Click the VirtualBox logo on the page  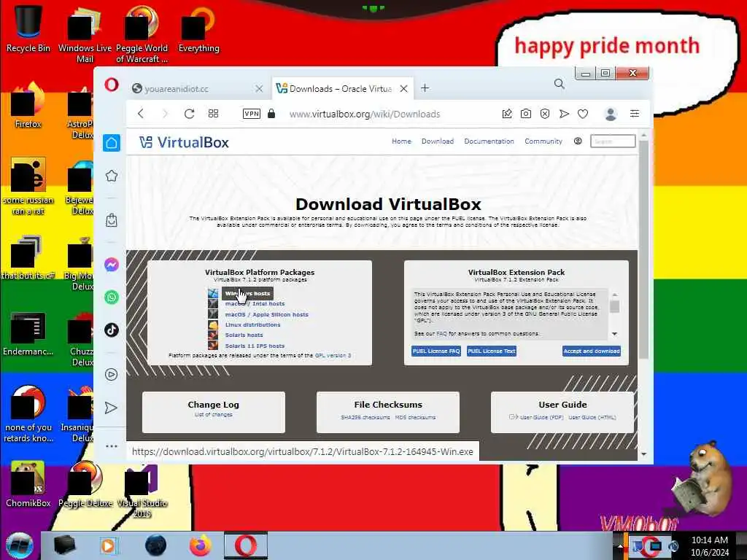point(184,142)
